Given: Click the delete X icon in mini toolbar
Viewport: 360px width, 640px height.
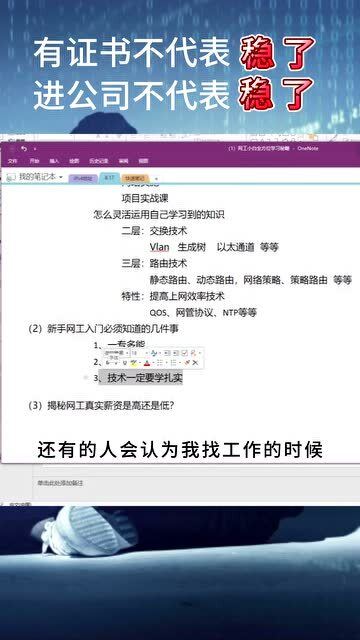Looking at the screenshot, I should pyautogui.click(x=195, y=362).
